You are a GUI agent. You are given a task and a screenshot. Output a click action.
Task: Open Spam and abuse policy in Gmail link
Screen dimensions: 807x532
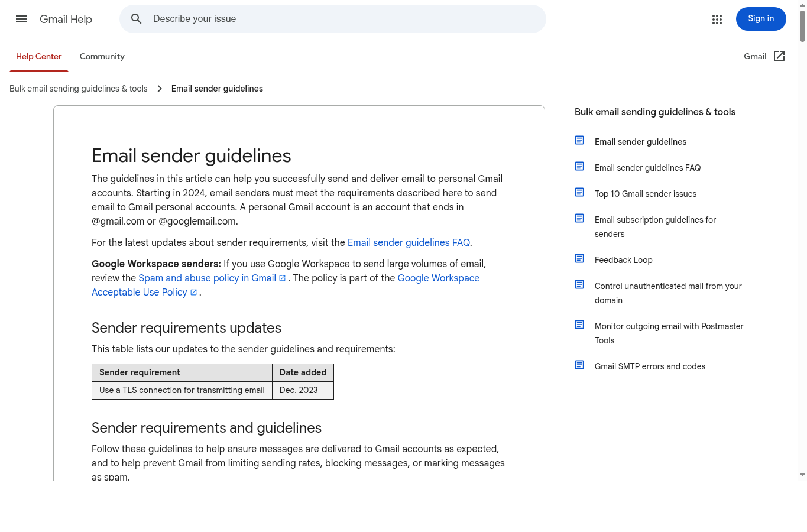208,278
